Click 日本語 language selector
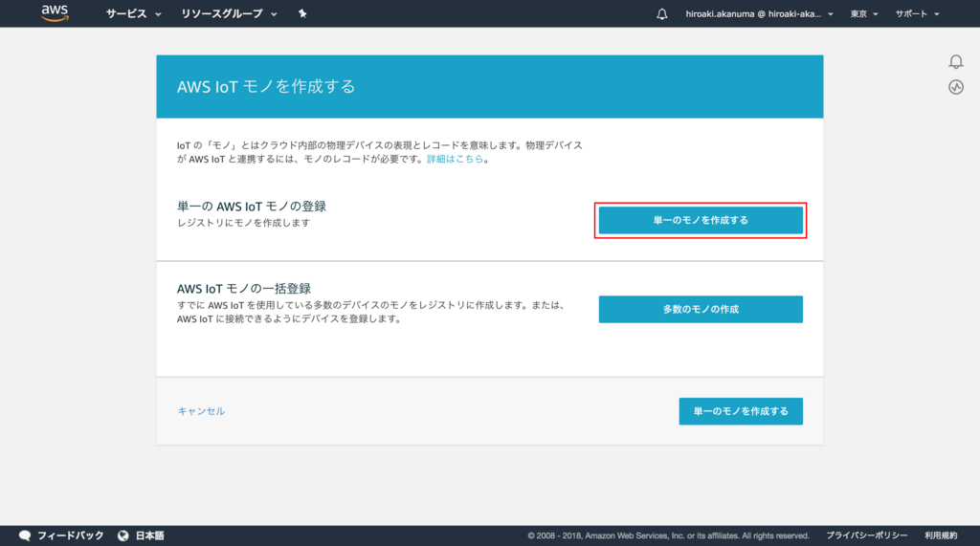This screenshot has height=546, width=980. point(150,535)
